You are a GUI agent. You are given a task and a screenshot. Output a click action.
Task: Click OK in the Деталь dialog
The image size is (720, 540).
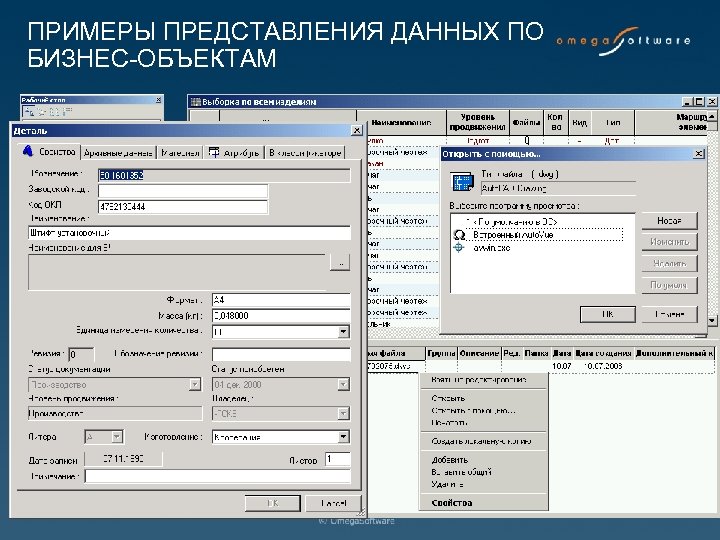click(272, 503)
